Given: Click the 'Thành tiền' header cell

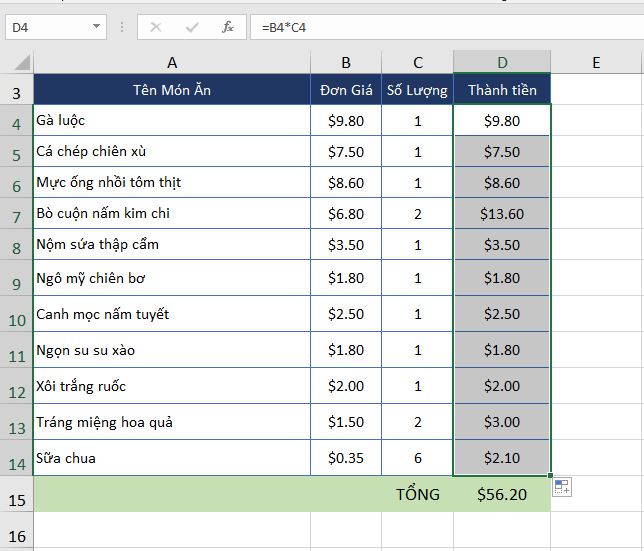Looking at the screenshot, I should [x=502, y=90].
